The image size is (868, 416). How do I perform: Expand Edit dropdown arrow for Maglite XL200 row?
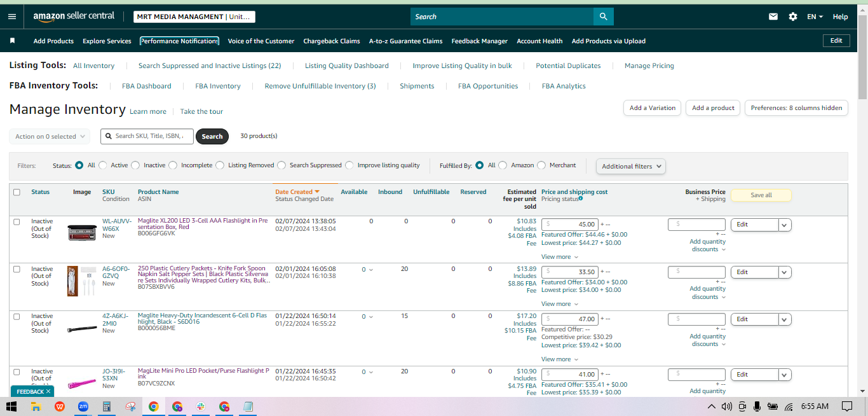(785, 225)
